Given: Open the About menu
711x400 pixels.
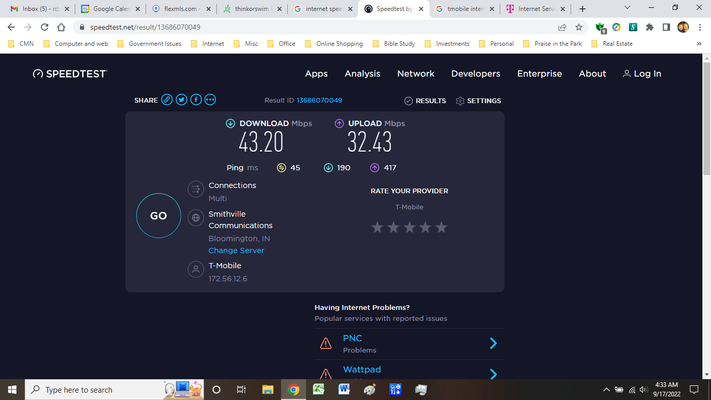Looking at the screenshot, I should click(x=592, y=73).
